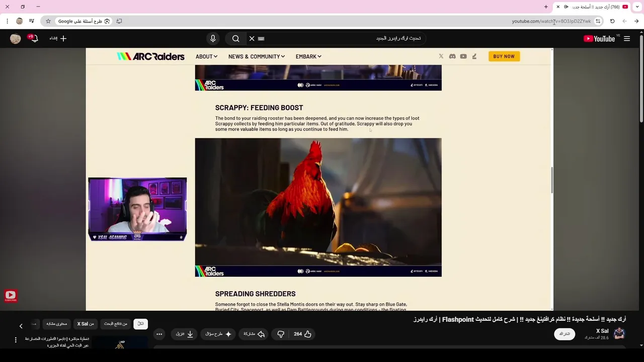
Task: Open the YouTube account avatar menu
Action: (x=16, y=38)
